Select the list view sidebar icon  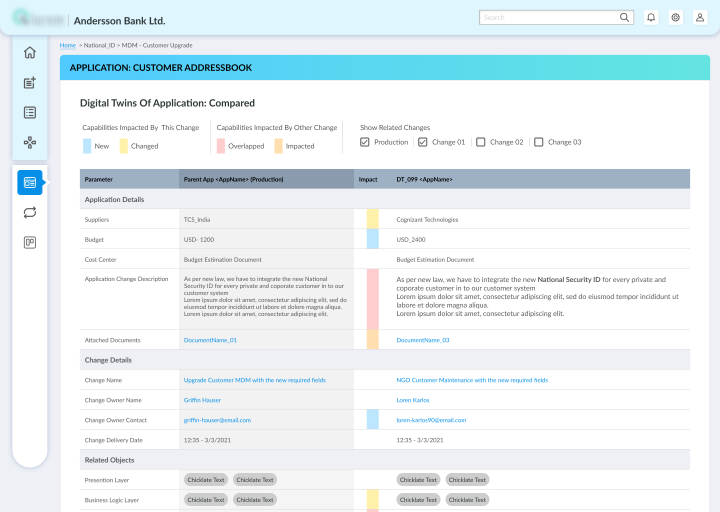click(x=30, y=112)
